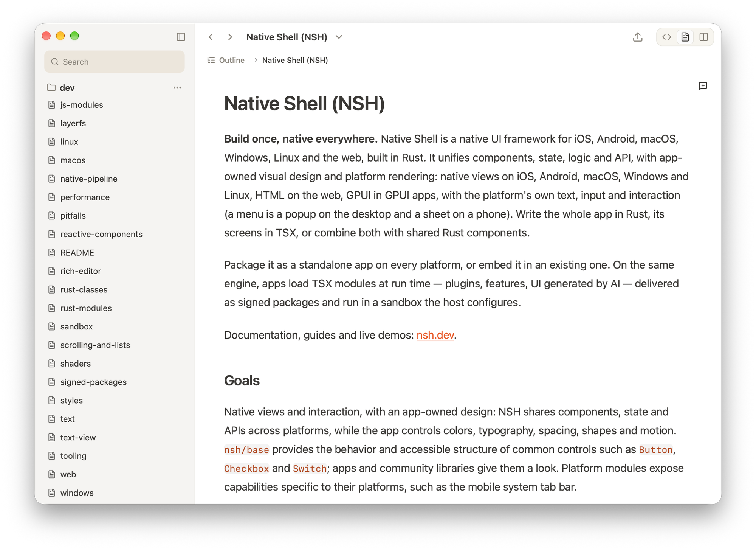756x550 pixels.
Task: Open the share/export icon
Action: tap(638, 37)
